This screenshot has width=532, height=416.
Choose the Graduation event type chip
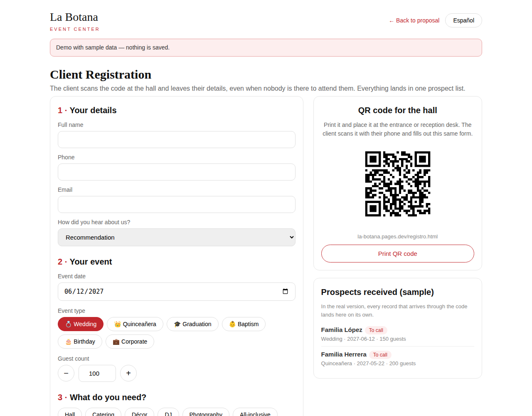pos(192,324)
